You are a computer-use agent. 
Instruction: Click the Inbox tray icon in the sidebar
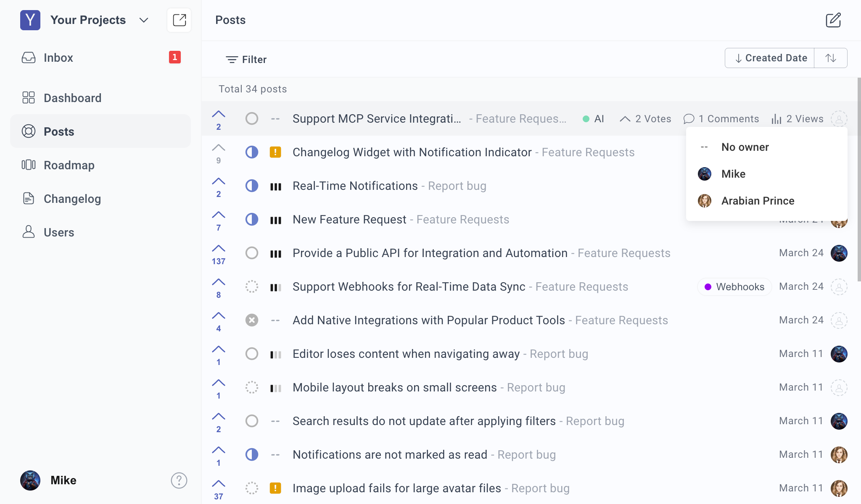(x=29, y=58)
